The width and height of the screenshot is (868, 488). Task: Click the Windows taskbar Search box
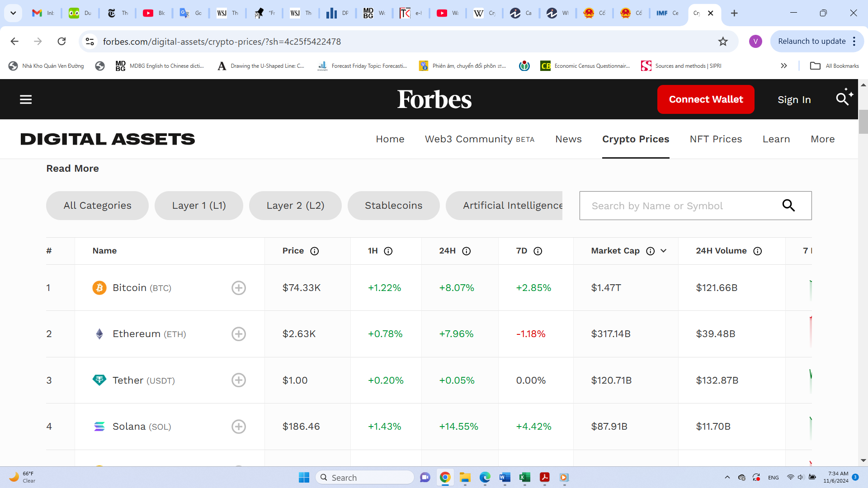coord(364,478)
